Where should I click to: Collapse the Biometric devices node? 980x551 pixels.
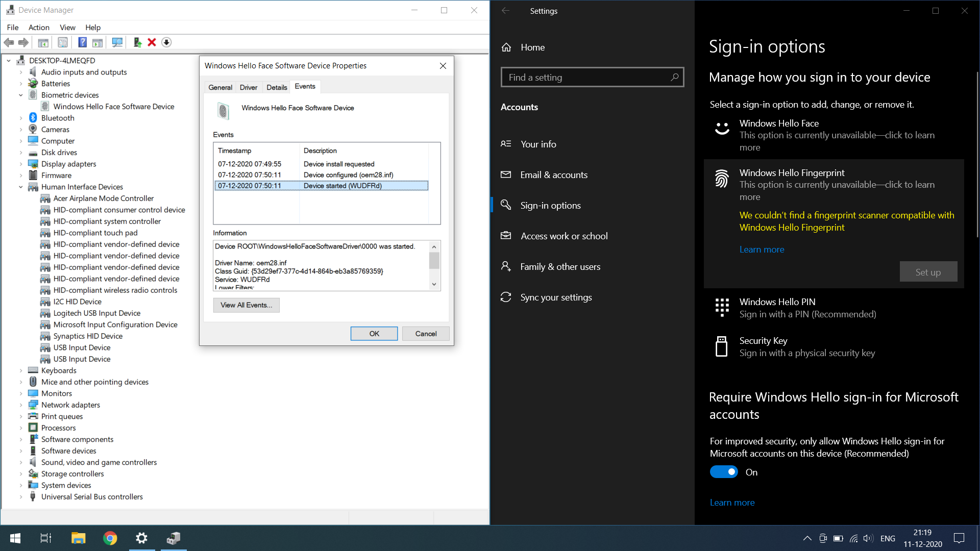click(21, 95)
